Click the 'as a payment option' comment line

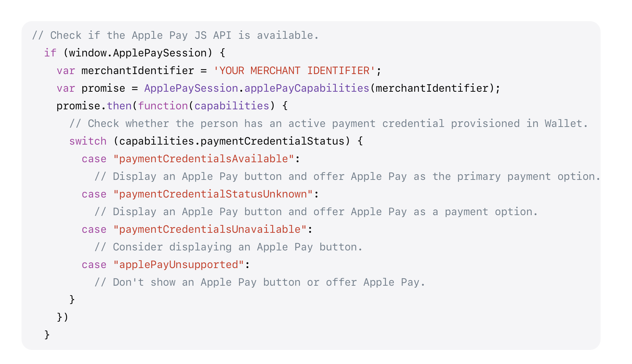pos(316,212)
